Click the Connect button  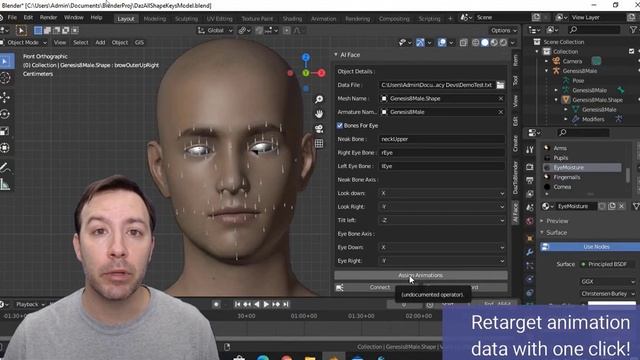coord(380,287)
